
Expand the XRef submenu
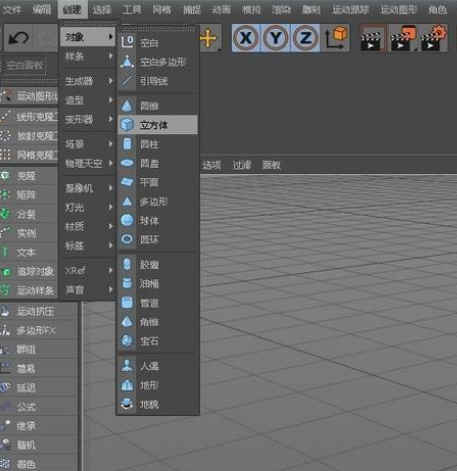point(87,270)
